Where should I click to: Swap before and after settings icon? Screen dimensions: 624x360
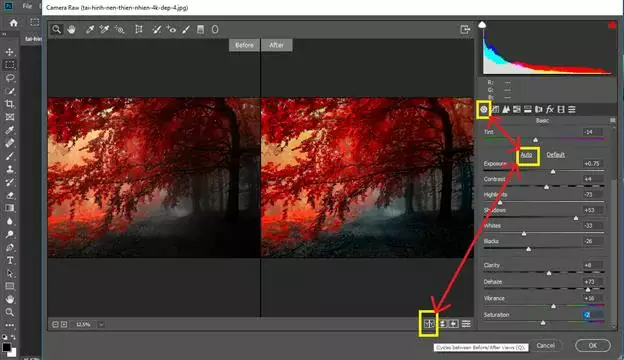[443, 324]
